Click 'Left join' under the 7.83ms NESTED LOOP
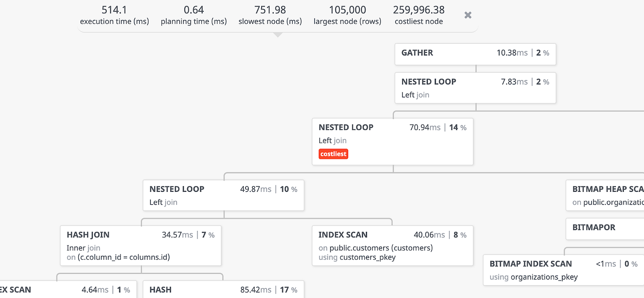Viewport: 644px width, 298px height. [x=415, y=95]
